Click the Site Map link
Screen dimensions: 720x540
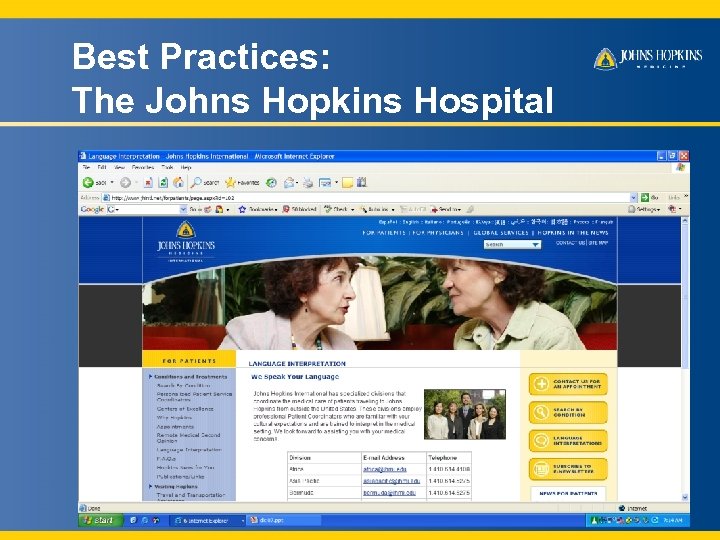pyautogui.click(x=598, y=243)
